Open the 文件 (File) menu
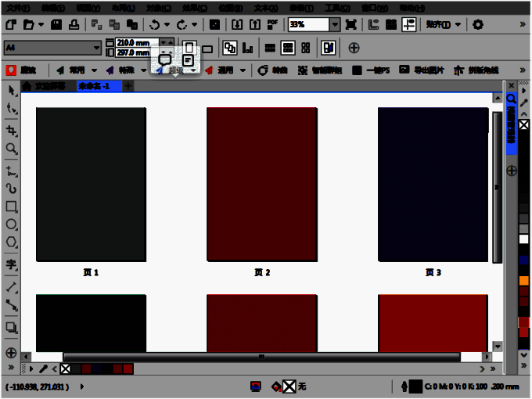 (x=17, y=7)
